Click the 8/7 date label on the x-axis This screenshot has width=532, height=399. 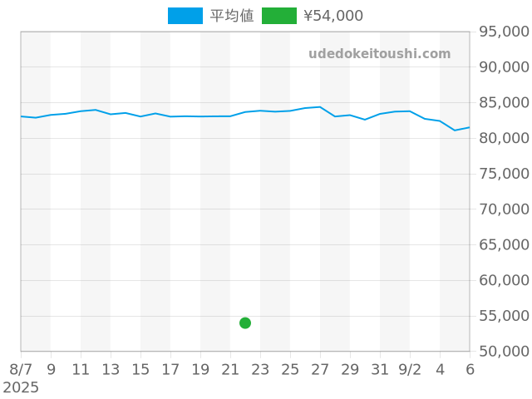coord(21,369)
